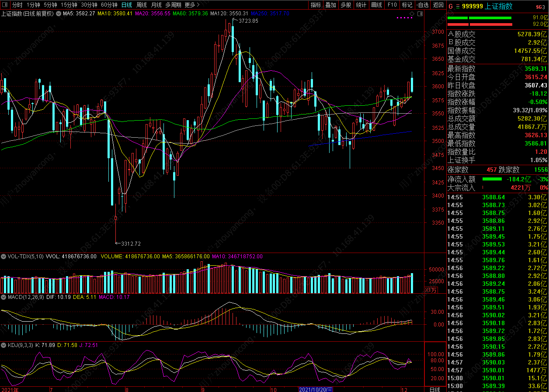Toggle 自选 watchlist for this index
This screenshot has width=549, height=392.
pos(422,5)
